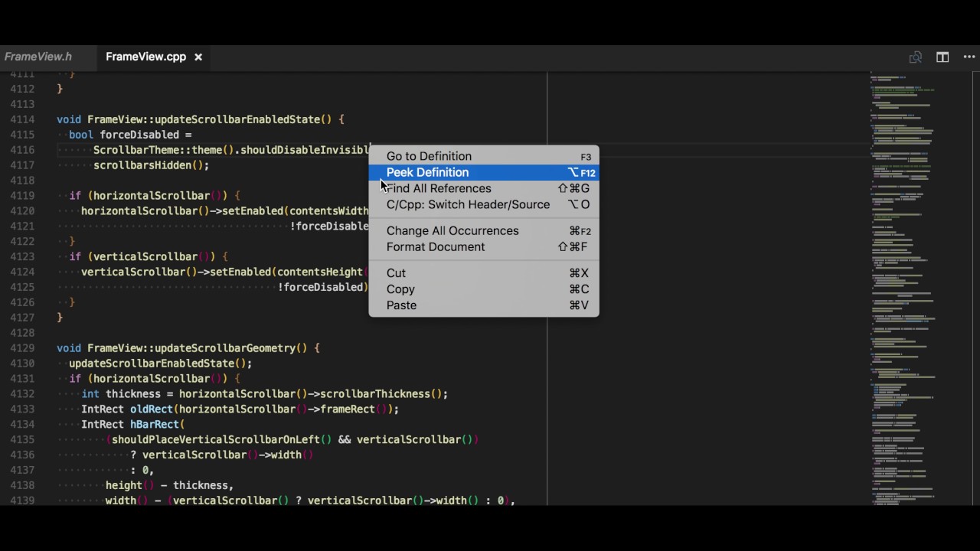Screen dimensions: 980x551
Task: Click the forceDisabled variable declaration
Action: tap(139, 135)
